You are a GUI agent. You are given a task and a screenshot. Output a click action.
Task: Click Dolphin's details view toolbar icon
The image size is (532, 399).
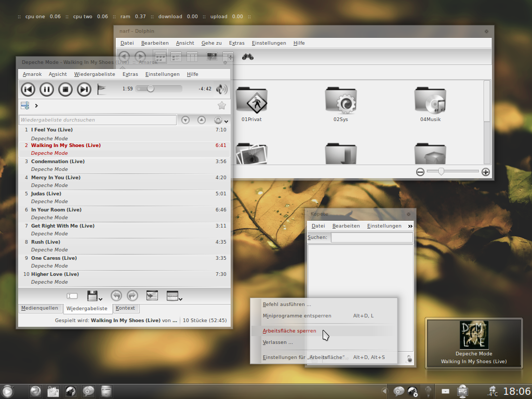click(176, 57)
